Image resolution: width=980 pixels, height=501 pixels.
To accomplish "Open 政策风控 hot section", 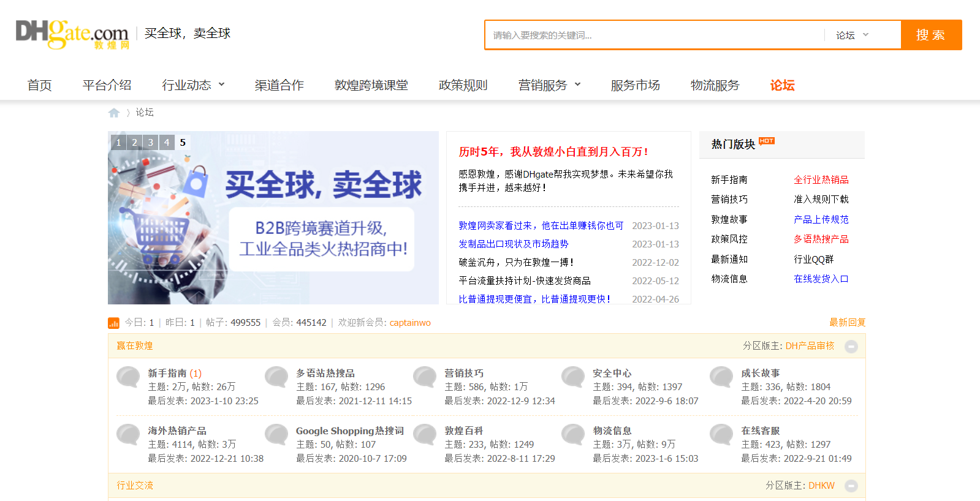I will (x=729, y=239).
